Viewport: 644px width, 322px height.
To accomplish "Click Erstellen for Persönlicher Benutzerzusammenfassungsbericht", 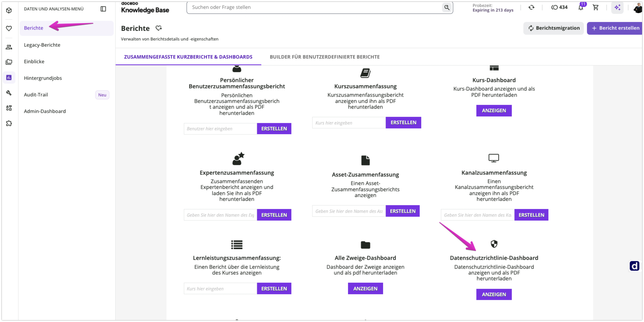I will click(x=274, y=129).
